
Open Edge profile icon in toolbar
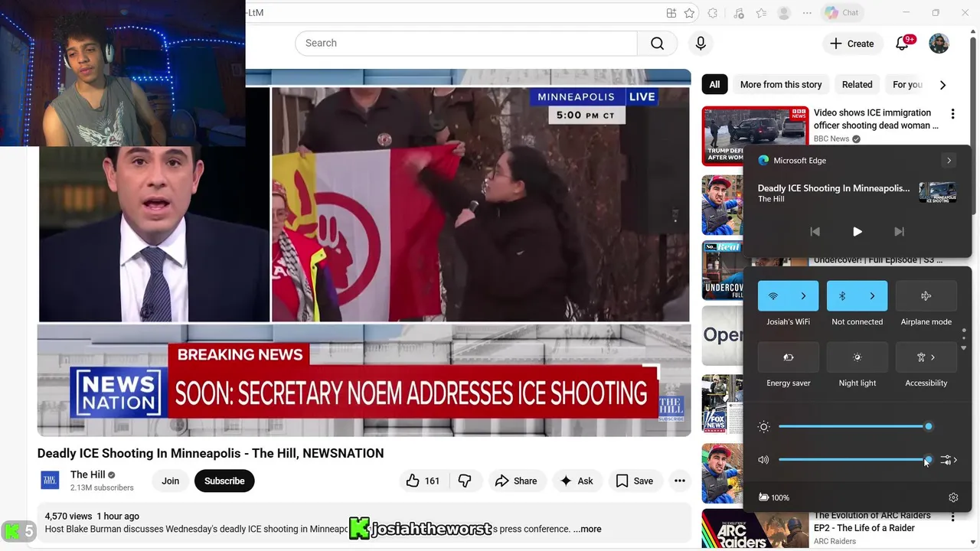pos(784,13)
